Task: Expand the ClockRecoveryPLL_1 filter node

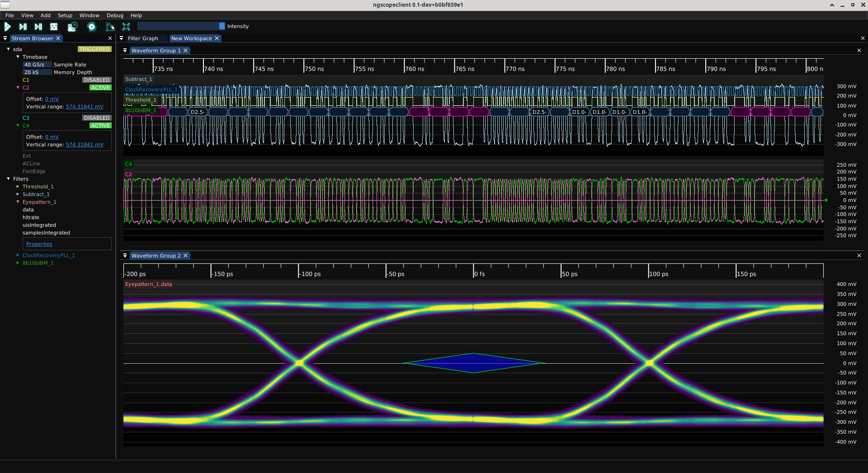Action: click(x=18, y=255)
